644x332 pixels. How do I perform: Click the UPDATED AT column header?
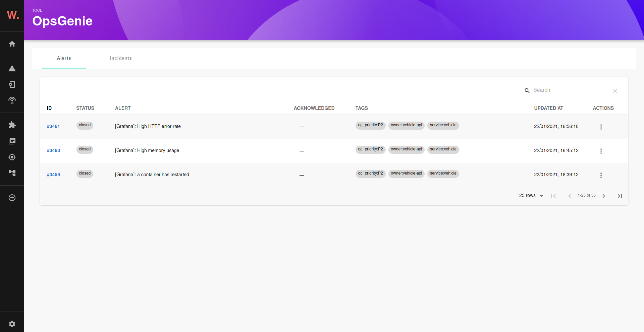pos(548,108)
